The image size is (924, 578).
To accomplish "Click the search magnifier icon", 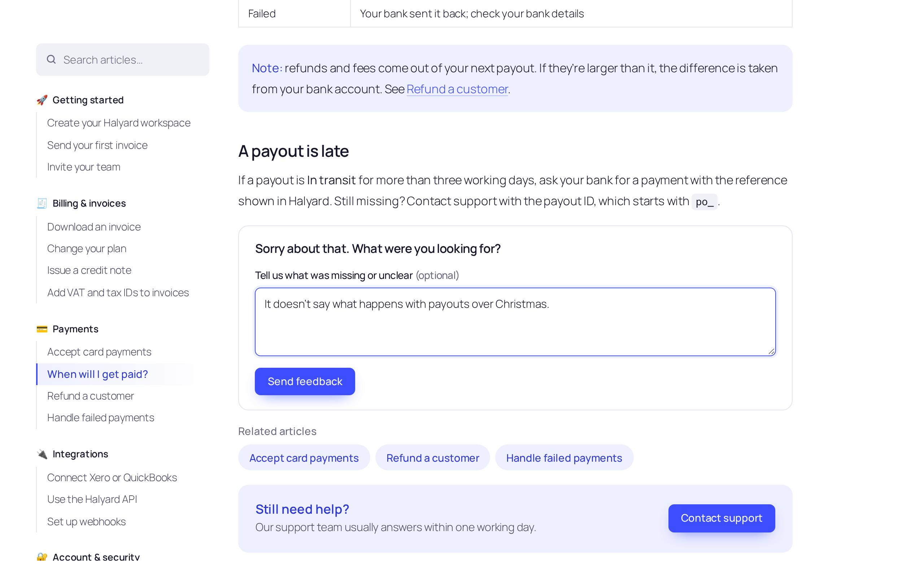I will pos(51,59).
